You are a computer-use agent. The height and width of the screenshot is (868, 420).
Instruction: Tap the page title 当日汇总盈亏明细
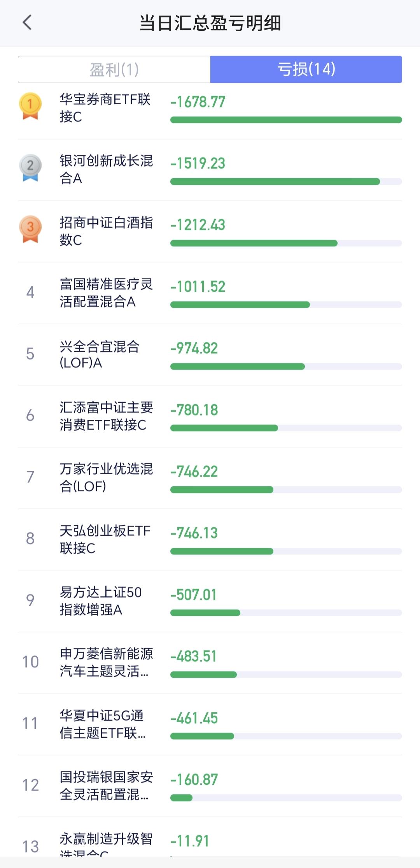(x=210, y=23)
